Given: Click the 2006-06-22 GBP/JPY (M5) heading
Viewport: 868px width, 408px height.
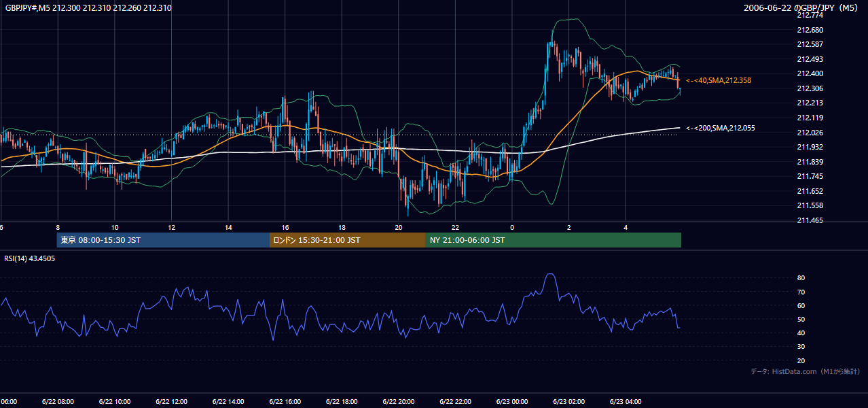Looking at the screenshot, I should coord(802,8).
